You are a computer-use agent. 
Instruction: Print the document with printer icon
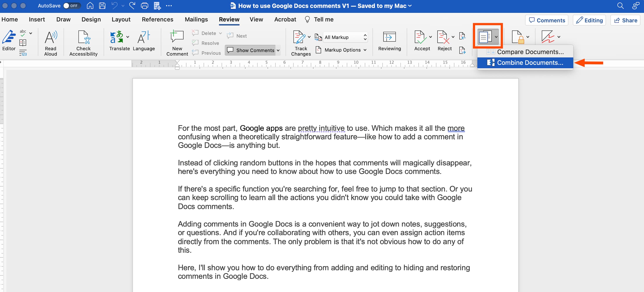click(x=145, y=5)
